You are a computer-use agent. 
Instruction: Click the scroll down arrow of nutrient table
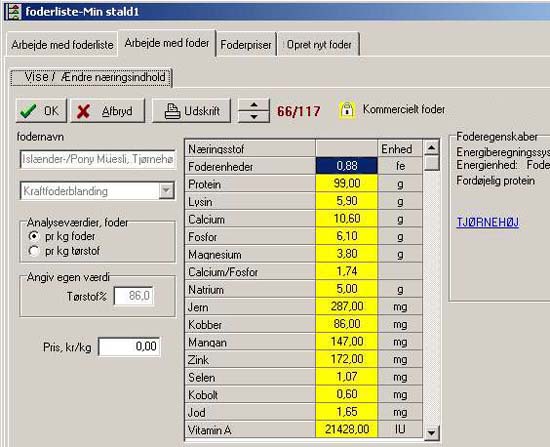(x=431, y=432)
